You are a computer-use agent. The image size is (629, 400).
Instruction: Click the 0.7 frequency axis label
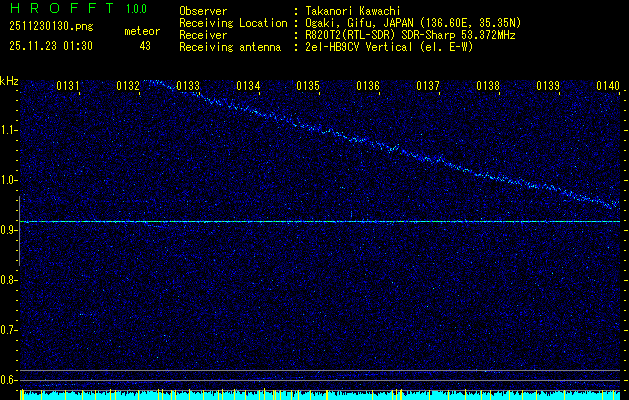(x=8, y=330)
